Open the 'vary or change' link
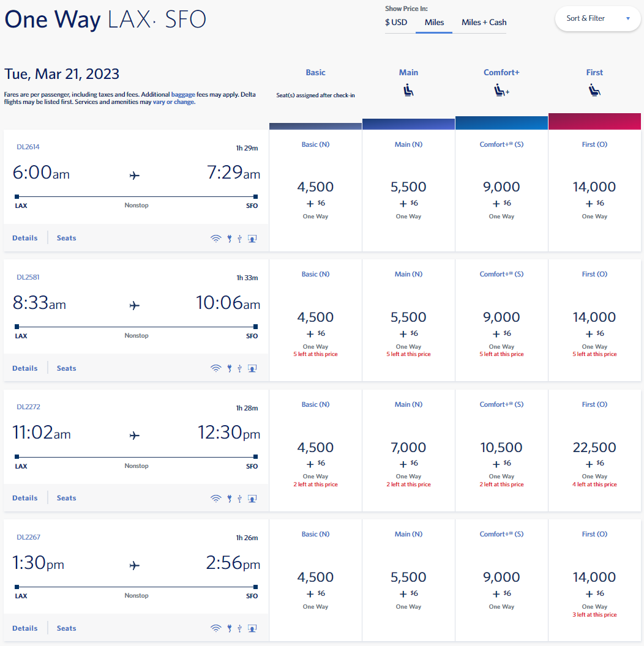 [x=174, y=102]
